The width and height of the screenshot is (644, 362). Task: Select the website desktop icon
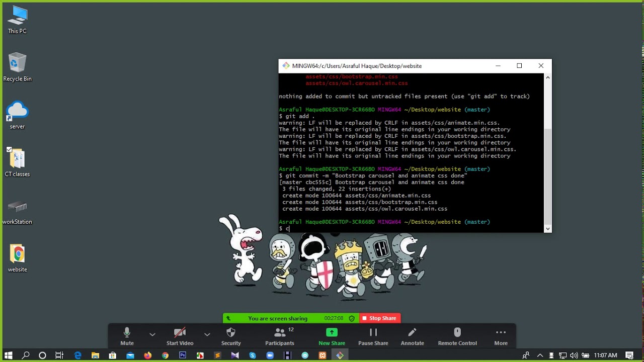(17, 258)
